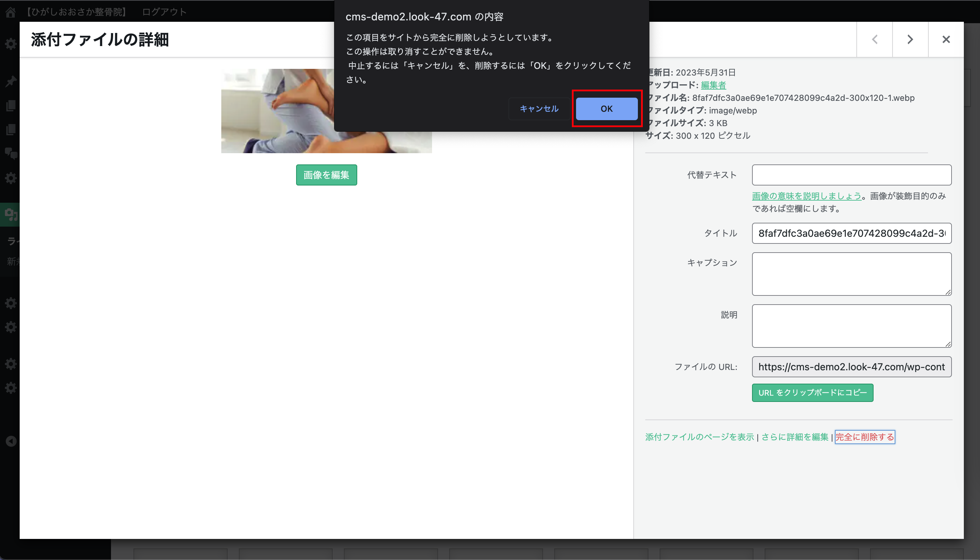Click the 代替テキスト input field
The height and width of the screenshot is (560, 980).
coord(851,175)
